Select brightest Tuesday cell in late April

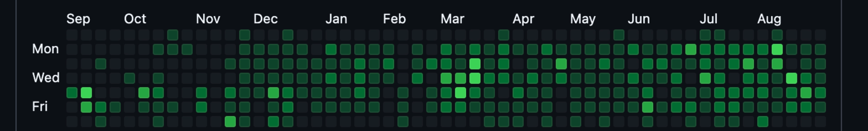click(x=561, y=64)
